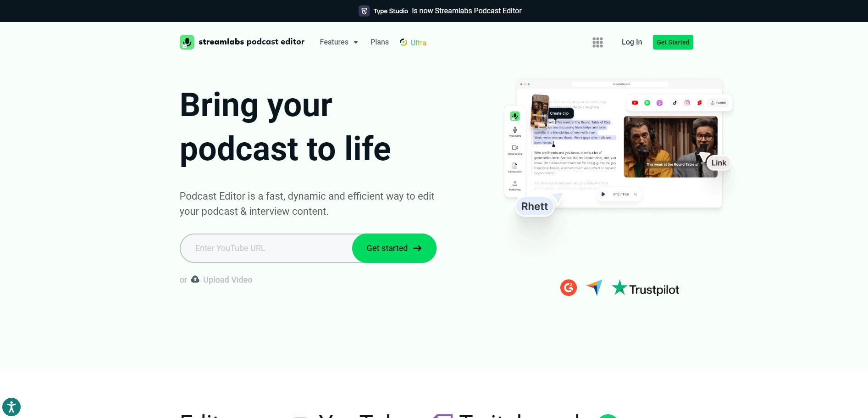Image resolution: width=868 pixels, height=418 pixels.
Task: Click the Type Studio icon in banner
Action: (364, 11)
